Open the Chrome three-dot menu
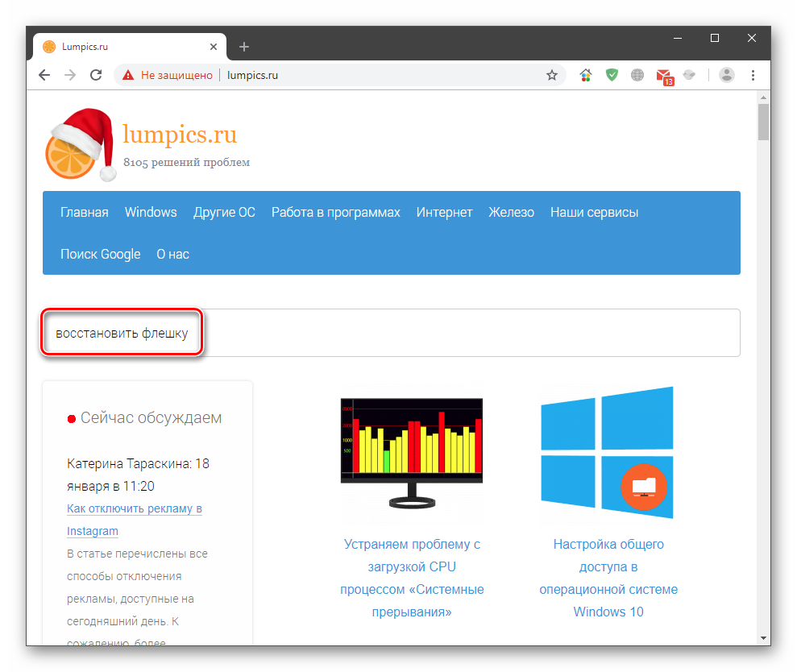Image resolution: width=797 pixels, height=672 pixels. pos(753,75)
